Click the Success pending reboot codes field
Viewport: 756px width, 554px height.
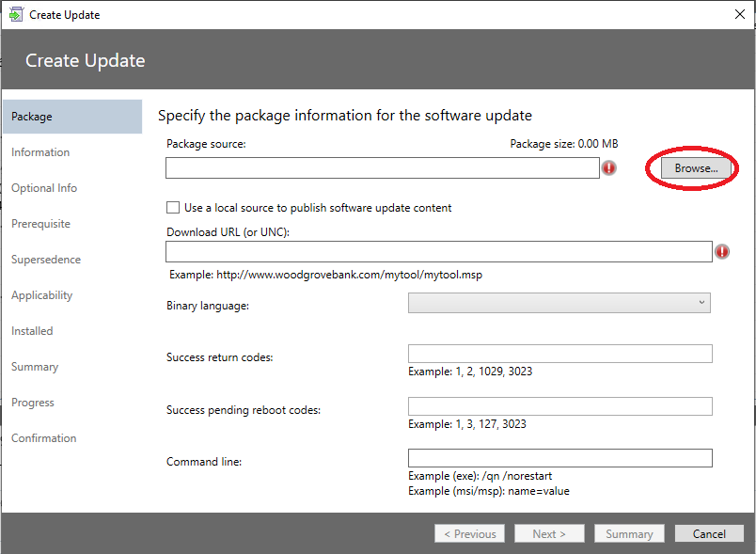pyautogui.click(x=559, y=406)
